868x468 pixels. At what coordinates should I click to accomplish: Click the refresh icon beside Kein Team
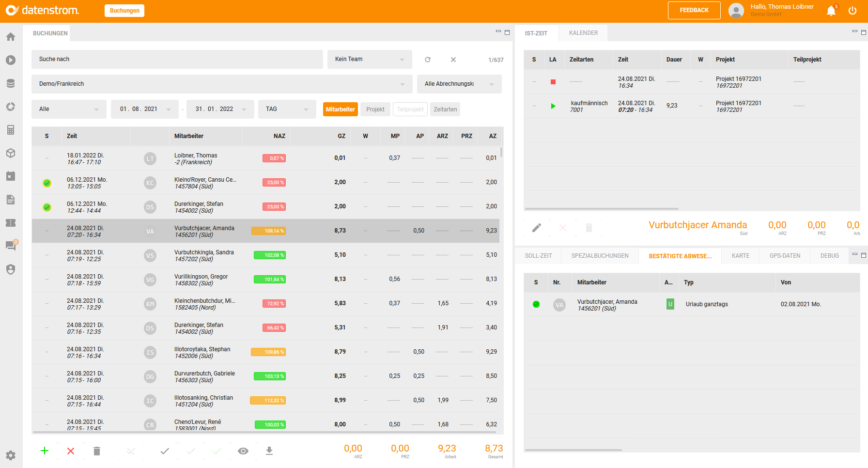tap(428, 60)
